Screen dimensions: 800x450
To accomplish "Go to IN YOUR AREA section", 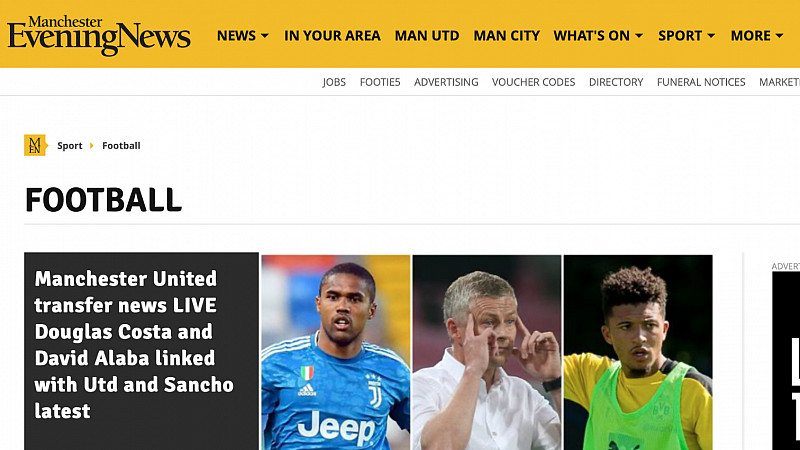I will 332,36.
